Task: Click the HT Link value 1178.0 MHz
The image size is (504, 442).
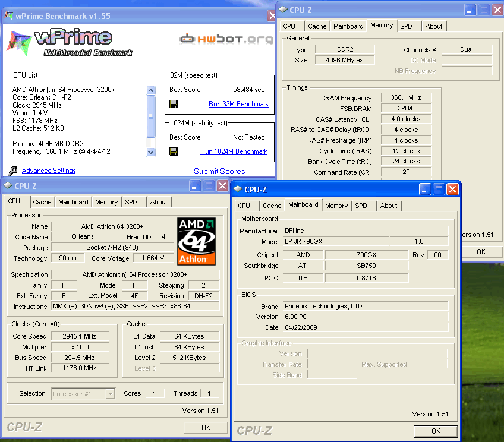Action: click(80, 368)
